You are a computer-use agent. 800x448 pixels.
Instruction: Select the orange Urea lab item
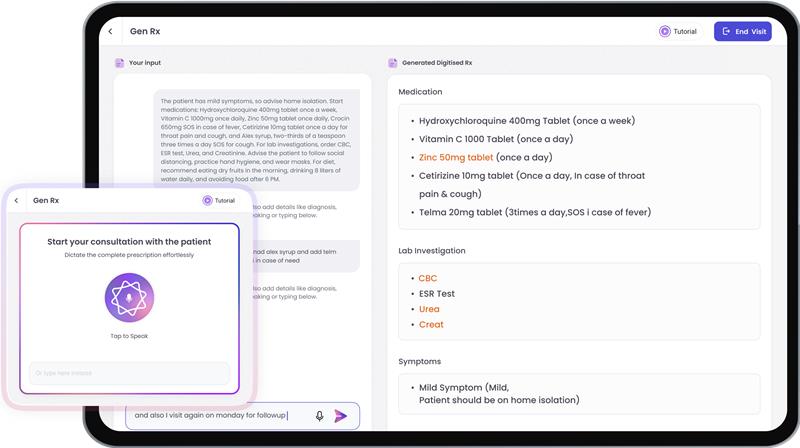point(429,309)
